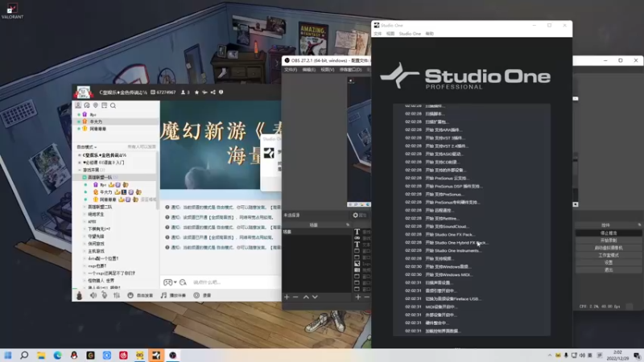
Task: Click the speaker volume icon in YY bottom bar
Action: pos(93,295)
